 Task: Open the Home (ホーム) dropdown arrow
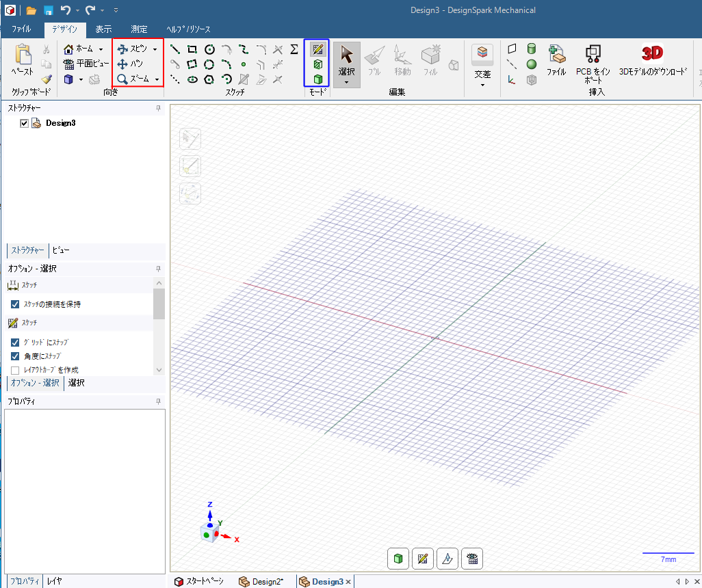click(x=101, y=49)
